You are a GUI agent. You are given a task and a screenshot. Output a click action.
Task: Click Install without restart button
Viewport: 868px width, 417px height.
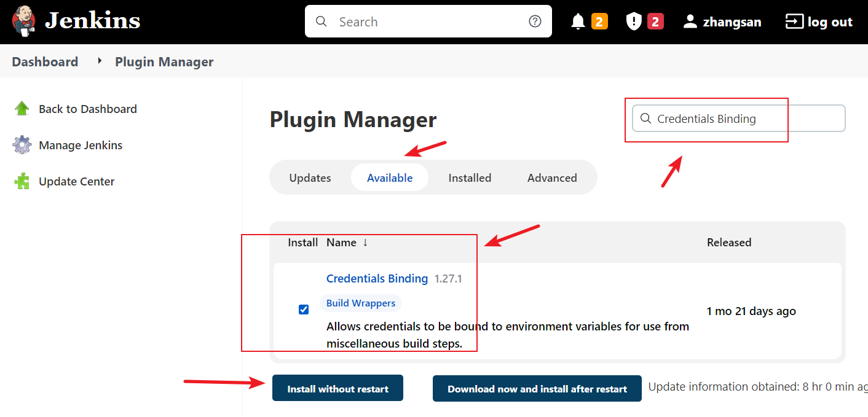tap(337, 388)
